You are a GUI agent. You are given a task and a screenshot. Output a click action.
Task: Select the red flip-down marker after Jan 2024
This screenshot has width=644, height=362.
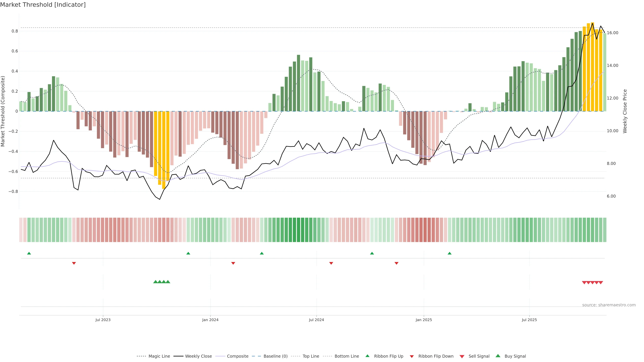pos(233,263)
